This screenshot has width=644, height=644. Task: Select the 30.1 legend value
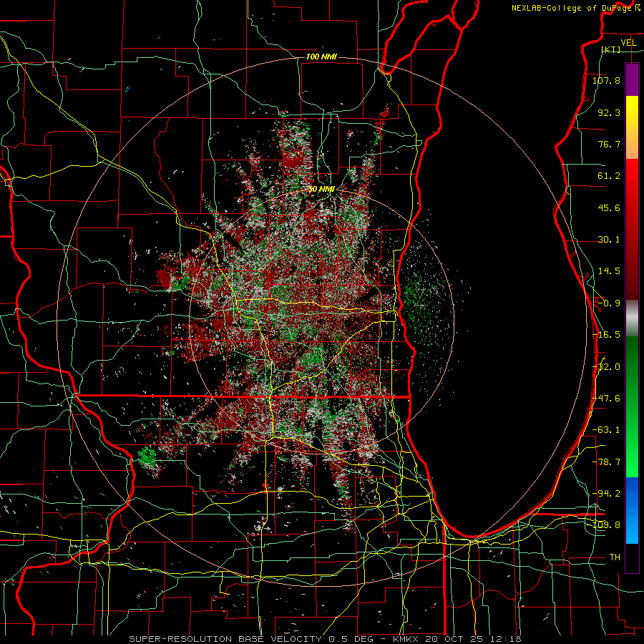coord(609,240)
